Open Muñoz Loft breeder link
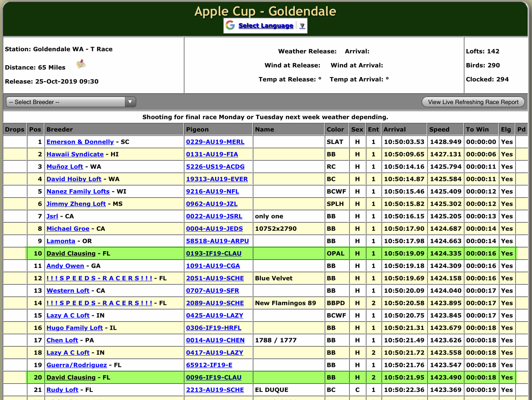Image resolution: width=532 pixels, height=400 pixels. click(x=65, y=167)
